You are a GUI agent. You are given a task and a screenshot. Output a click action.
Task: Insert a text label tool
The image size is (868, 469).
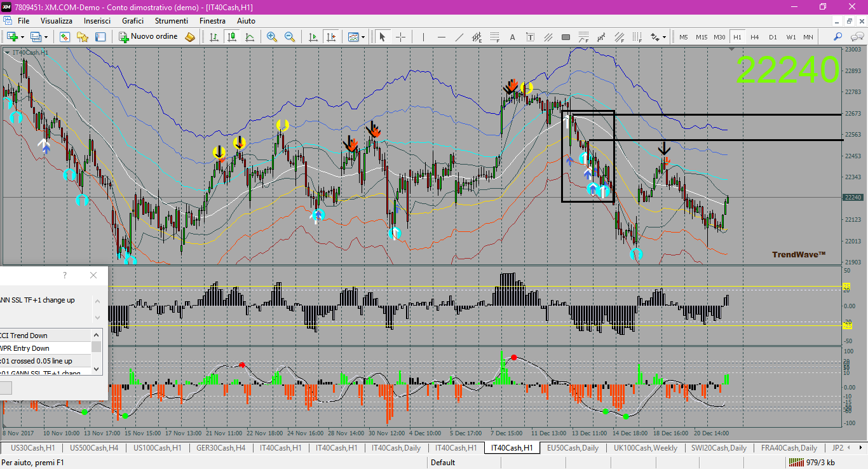click(x=531, y=37)
